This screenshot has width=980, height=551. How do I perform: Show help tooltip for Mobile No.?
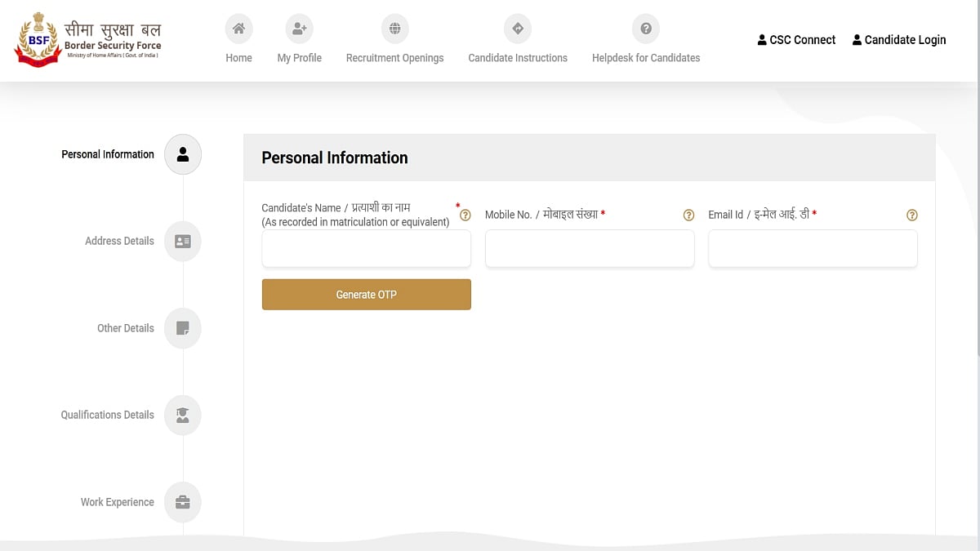coord(688,216)
